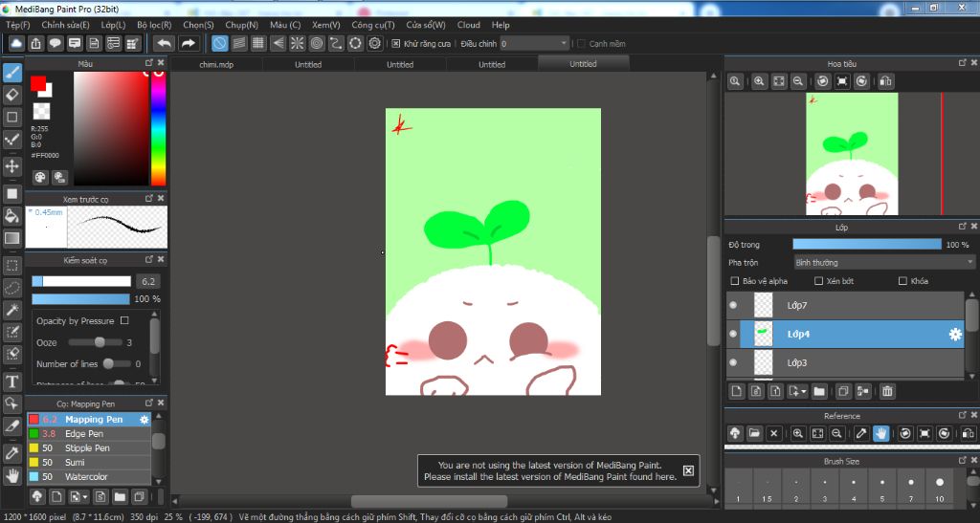Click the rainbow hue strip
The image size is (980, 523).
click(x=159, y=128)
